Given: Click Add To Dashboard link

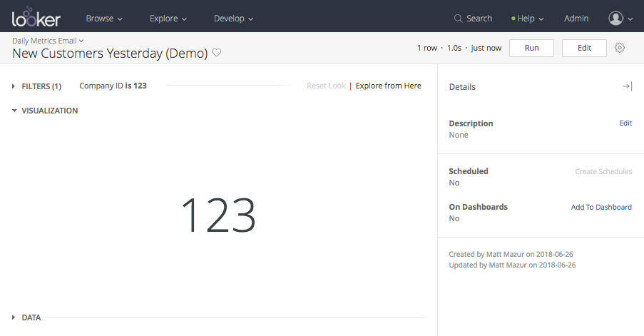Looking at the screenshot, I should 601,207.
